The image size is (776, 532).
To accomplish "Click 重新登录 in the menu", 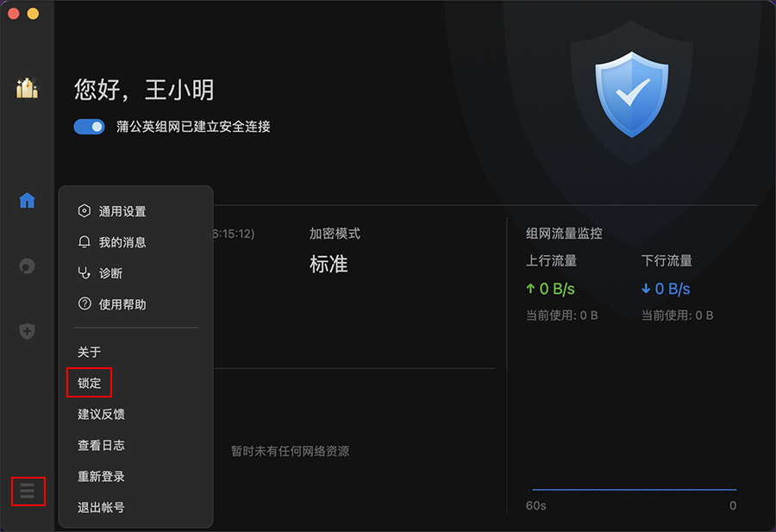I will [101, 476].
